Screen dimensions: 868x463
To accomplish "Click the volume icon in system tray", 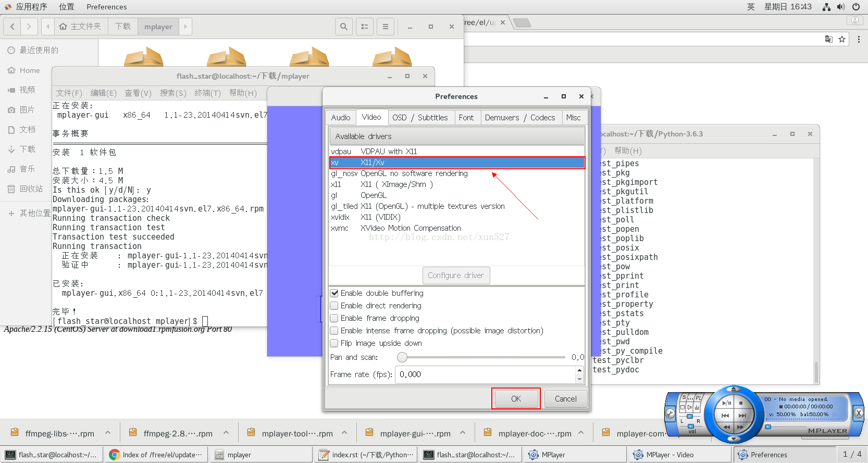I will pyautogui.click(x=841, y=7).
